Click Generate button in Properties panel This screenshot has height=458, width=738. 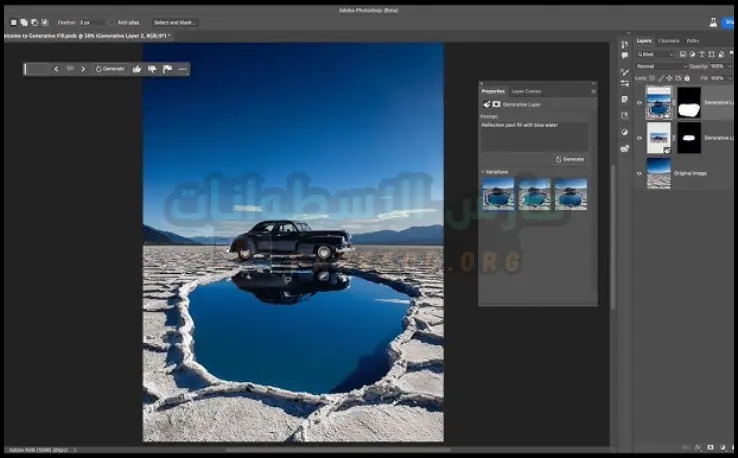pos(570,159)
